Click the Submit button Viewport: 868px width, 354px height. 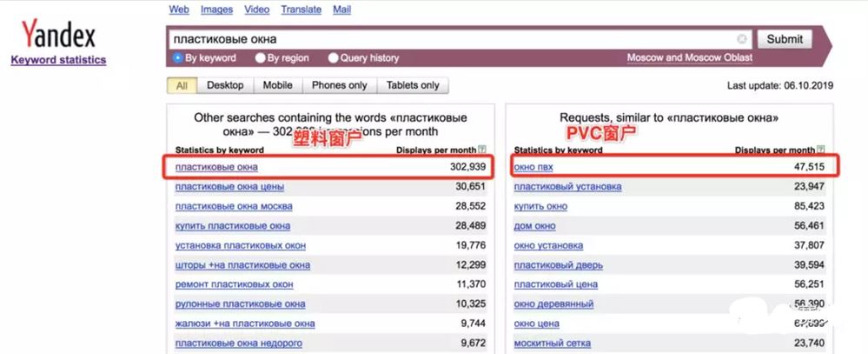pos(785,39)
